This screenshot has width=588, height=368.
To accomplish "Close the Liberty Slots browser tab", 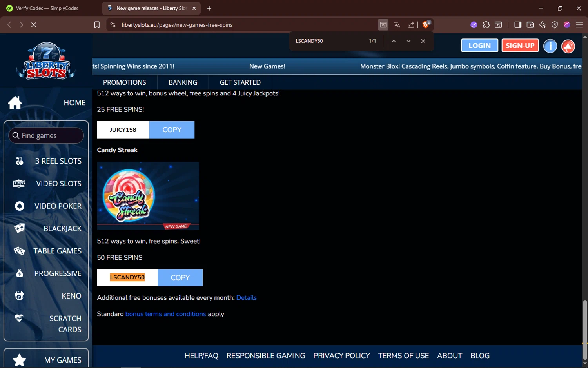I will click(194, 8).
